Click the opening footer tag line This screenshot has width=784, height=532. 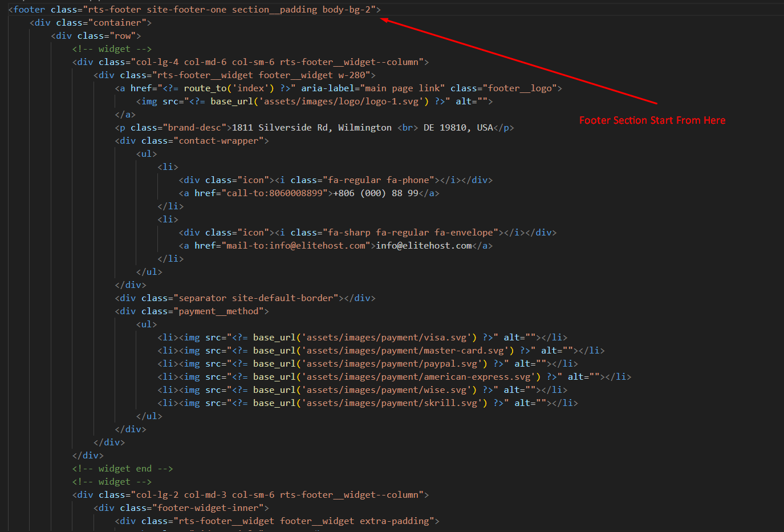pyautogui.click(x=194, y=10)
